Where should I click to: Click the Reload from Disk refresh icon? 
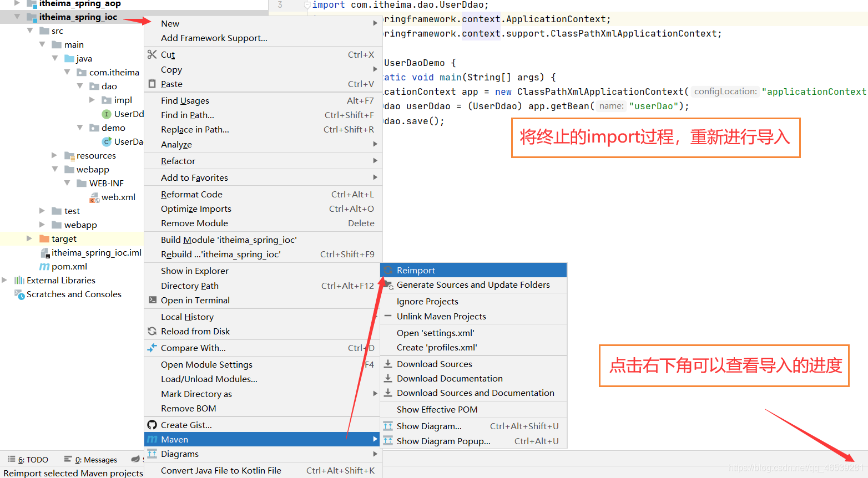[152, 331]
